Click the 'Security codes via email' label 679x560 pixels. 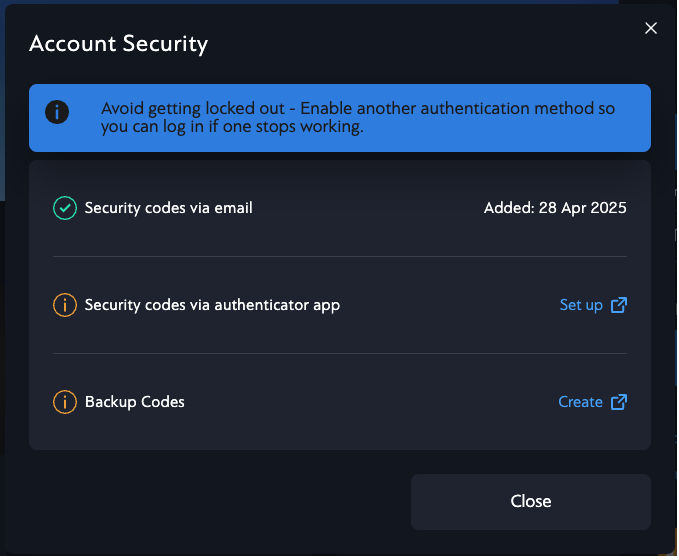coord(168,208)
